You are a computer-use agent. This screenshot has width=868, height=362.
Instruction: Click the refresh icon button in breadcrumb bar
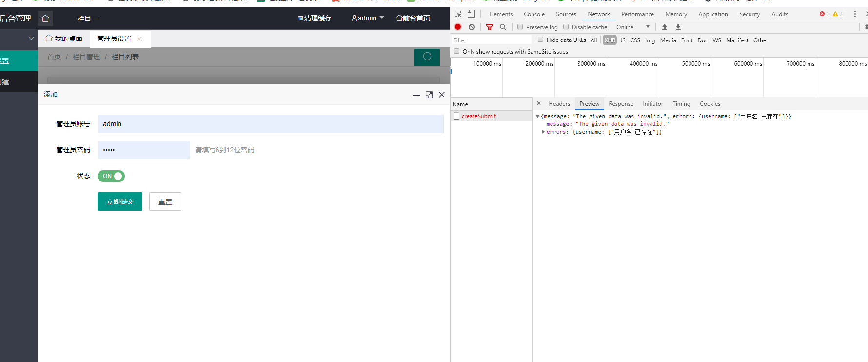(427, 57)
